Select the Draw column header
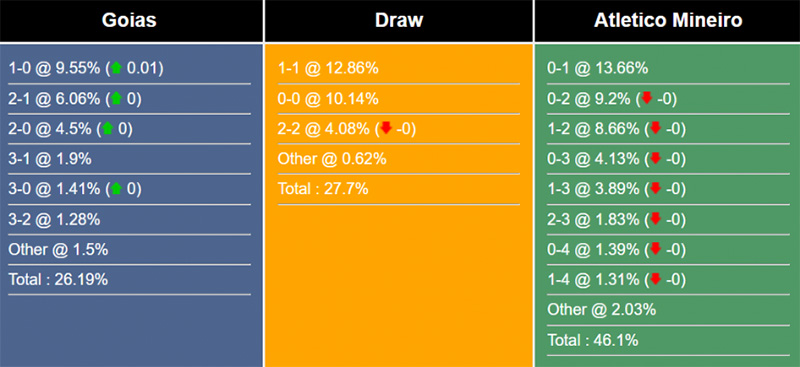Image resolution: width=800 pixels, height=367 pixels. (399, 21)
